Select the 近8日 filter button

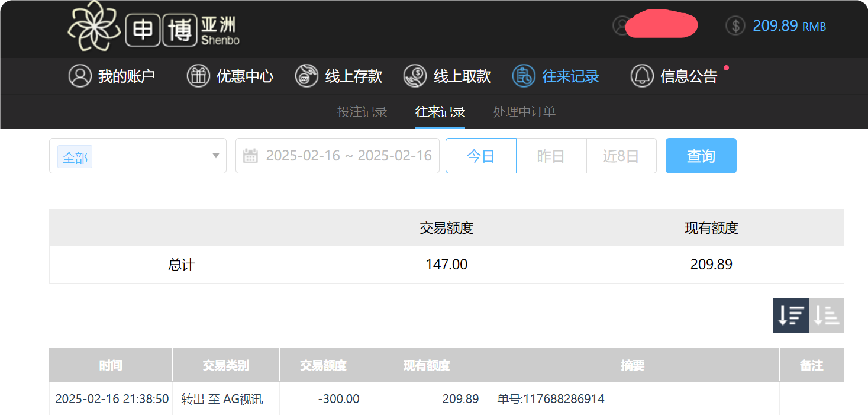621,155
